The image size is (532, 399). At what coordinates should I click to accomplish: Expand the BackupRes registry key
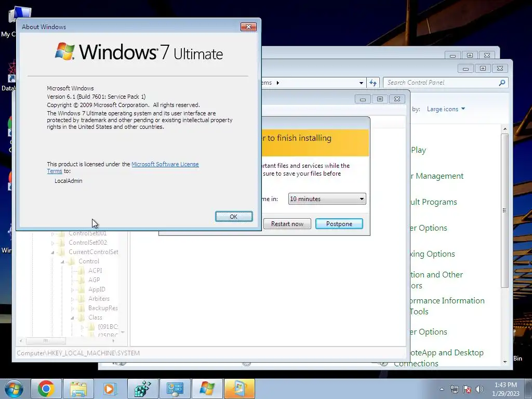point(72,309)
